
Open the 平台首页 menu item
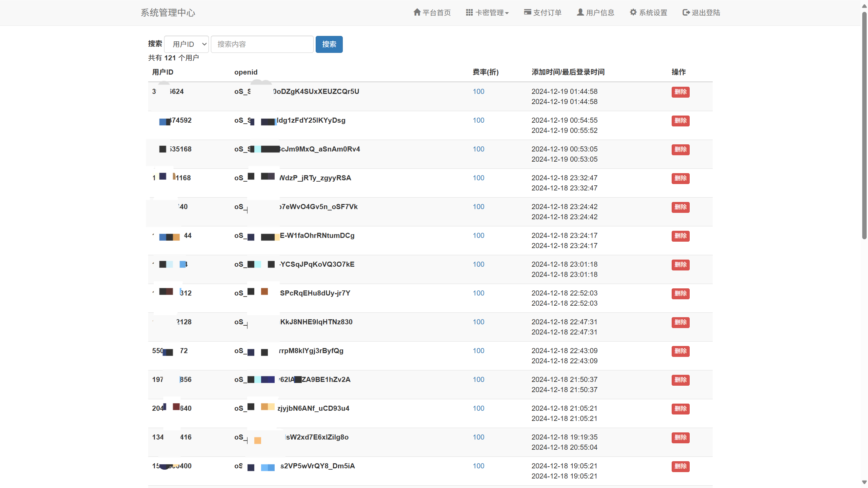click(x=432, y=13)
